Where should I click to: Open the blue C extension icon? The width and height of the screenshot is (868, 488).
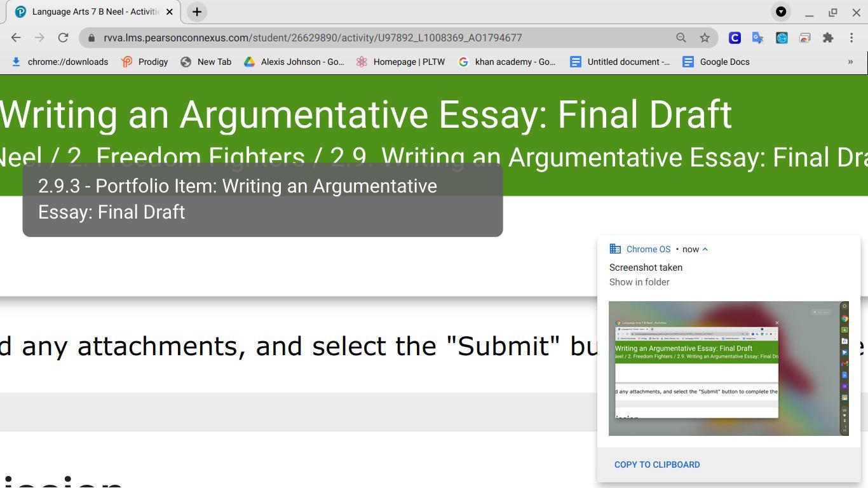(735, 37)
